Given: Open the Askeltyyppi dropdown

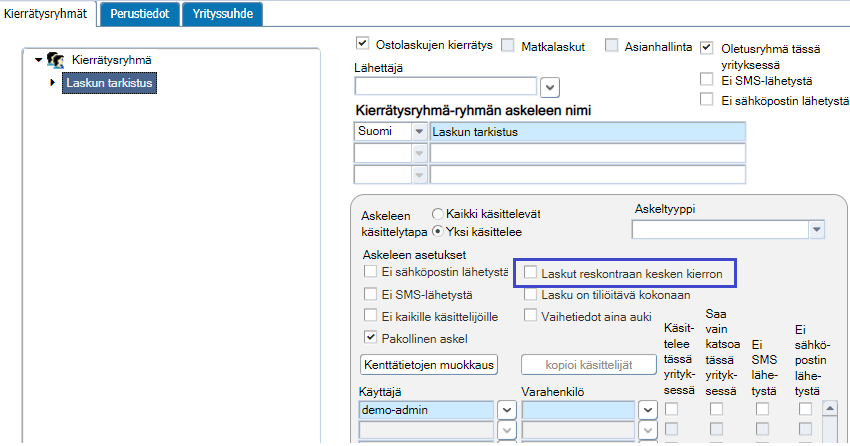Looking at the screenshot, I should click(816, 230).
